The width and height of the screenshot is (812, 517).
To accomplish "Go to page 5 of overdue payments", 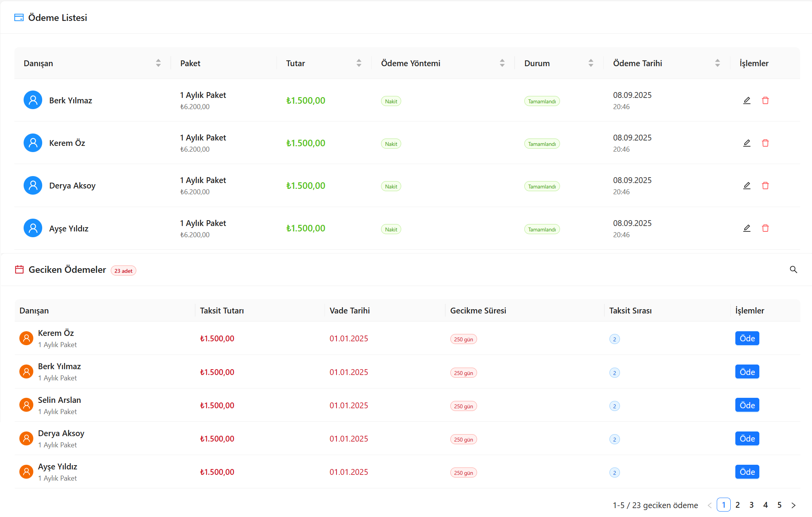I will 779,505.
